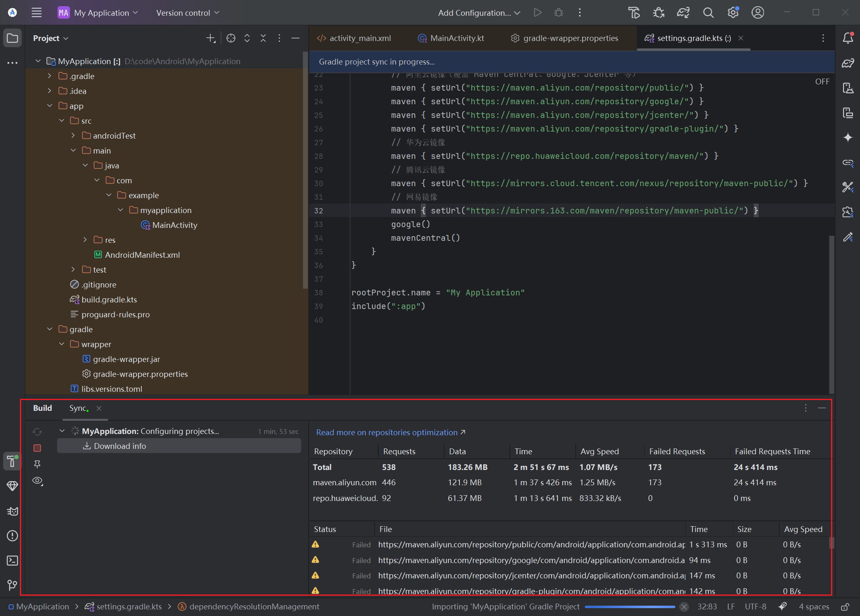The height and width of the screenshot is (616, 860).
Task: Open the Logcat tool window
Action: point(12,511)
